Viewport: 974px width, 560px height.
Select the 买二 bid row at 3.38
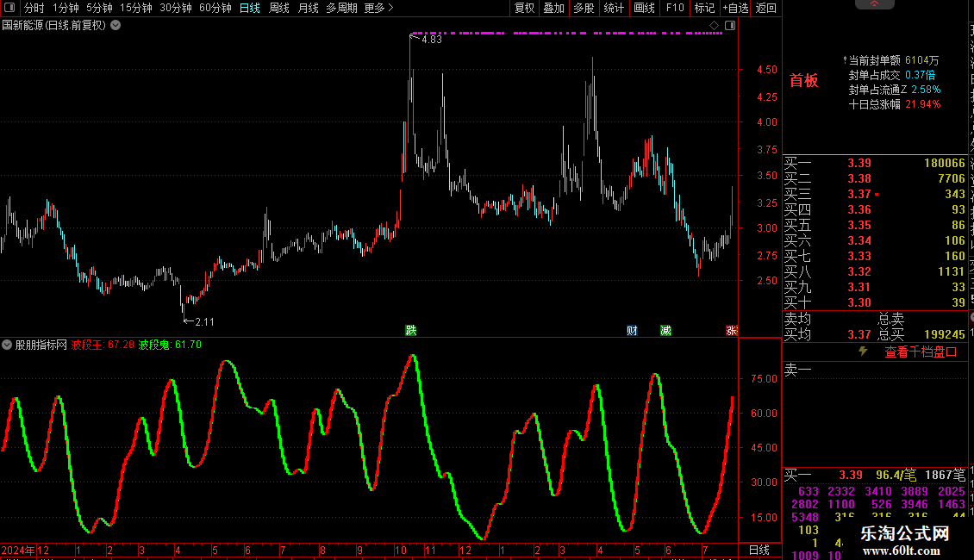875,179
